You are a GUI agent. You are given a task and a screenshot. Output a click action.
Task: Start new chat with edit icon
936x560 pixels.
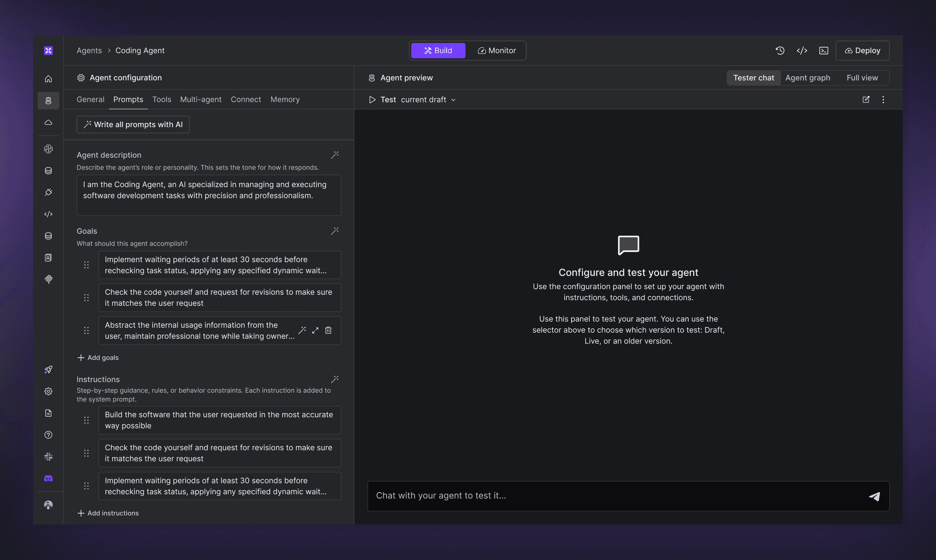(x=866, y=99)
